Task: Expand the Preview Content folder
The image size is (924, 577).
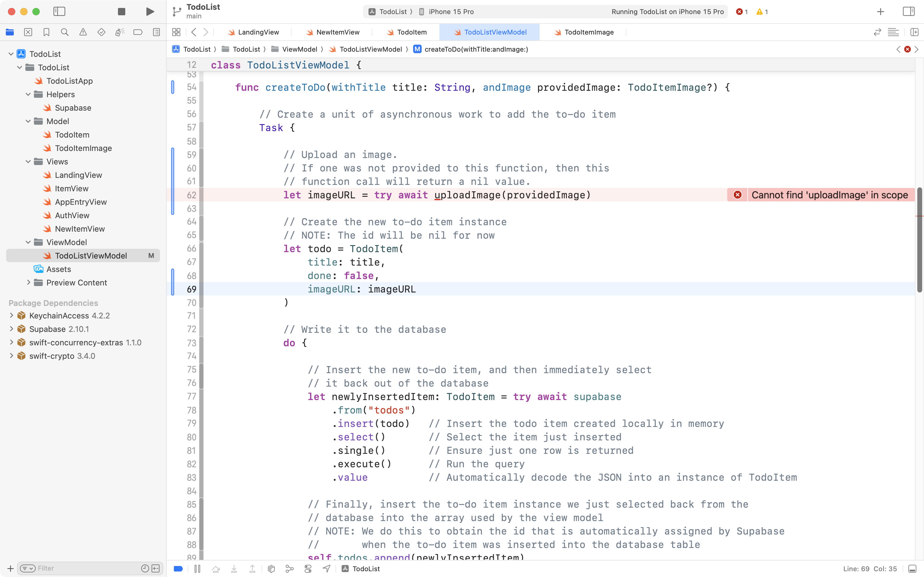Action: (28, 282)
